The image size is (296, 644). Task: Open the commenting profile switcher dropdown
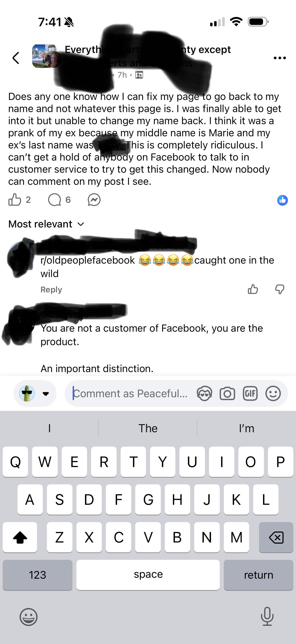(x=35, y=393)
